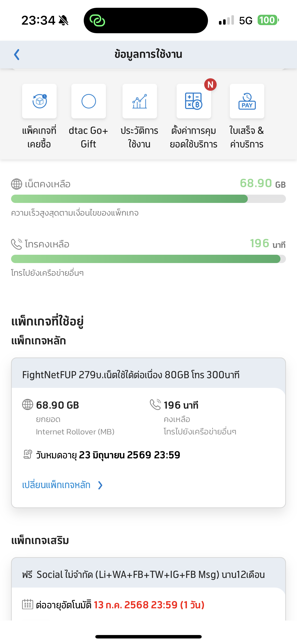The image size is (297, 644).
Task: Tap the chevron next to เปลี่ยนแพ็กเกจหลัก
Action: point(100,485)
